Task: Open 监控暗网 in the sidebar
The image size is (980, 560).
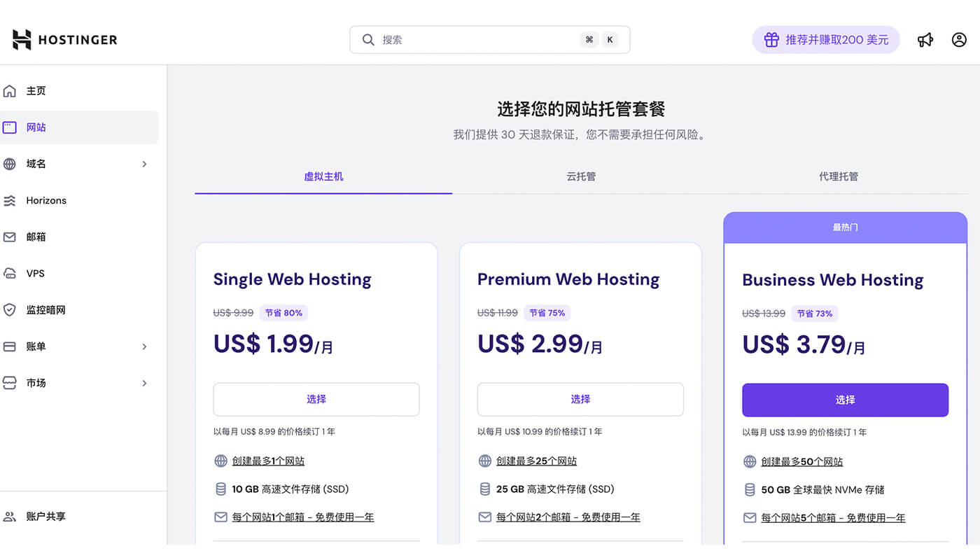Action: click(46, 310)
